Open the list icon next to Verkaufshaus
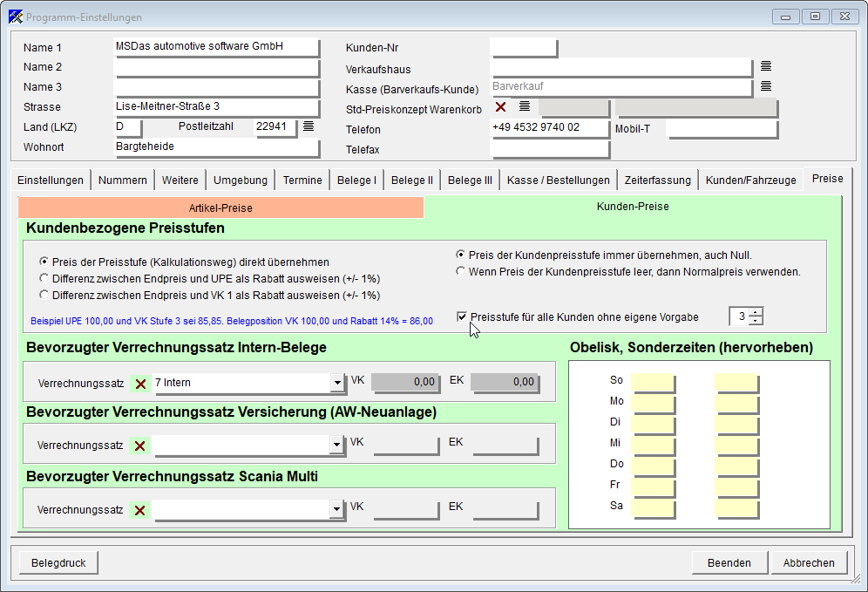Viewport: 868px width, 592px height. point(765,66)
